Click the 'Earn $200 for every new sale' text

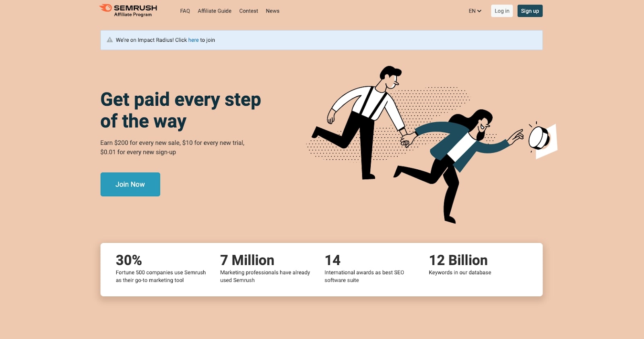pyautogui.click(x=140, y=143)
